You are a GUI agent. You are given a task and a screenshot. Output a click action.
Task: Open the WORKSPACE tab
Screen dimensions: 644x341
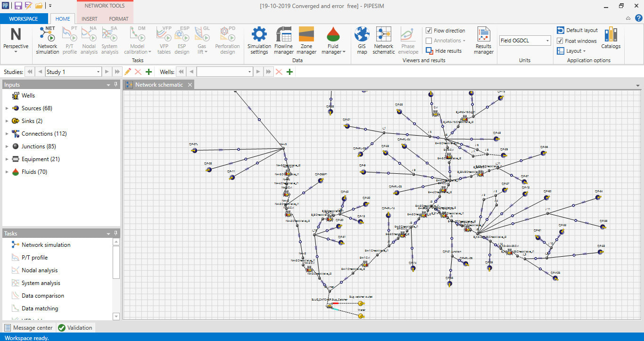point(24,19)
